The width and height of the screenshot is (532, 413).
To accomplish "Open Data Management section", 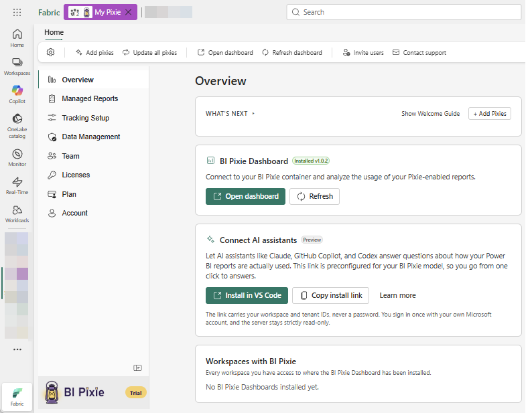I will (x=94, y=137).
